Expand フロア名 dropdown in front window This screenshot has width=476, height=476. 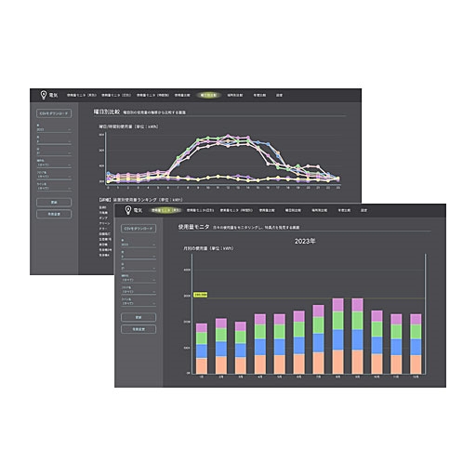click(x=139, y=292)
